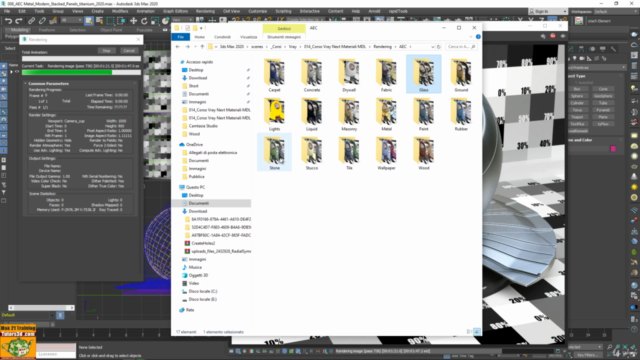Open the Selection Filter dropdown in main toolbar
The image size is (640, 360).
click(x=71, y=20)
